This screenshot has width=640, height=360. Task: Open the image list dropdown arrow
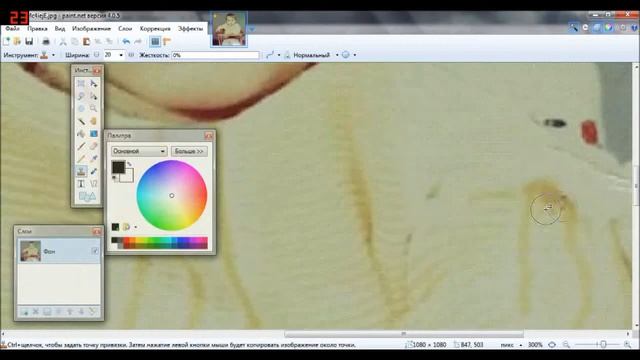point(252,29)
